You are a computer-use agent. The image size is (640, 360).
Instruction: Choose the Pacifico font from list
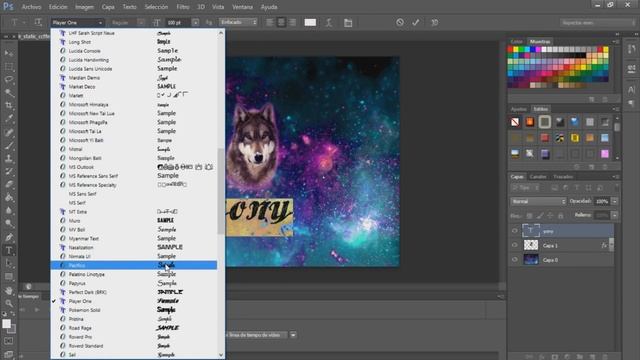click(133, 265)
